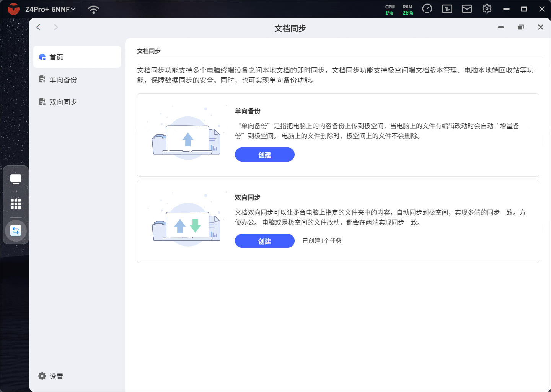Open the mail messages icon
Screen dimensions: 551x392
[x=467, y=9]
